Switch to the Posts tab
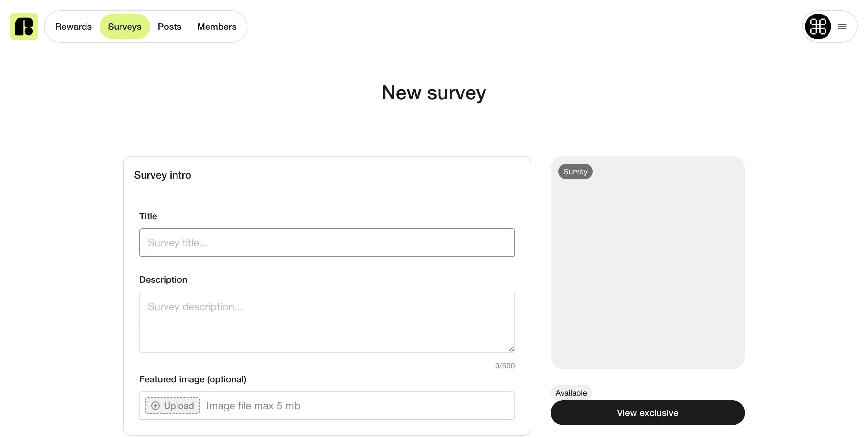Screen dimensions: 868x438 click(169, 27)
